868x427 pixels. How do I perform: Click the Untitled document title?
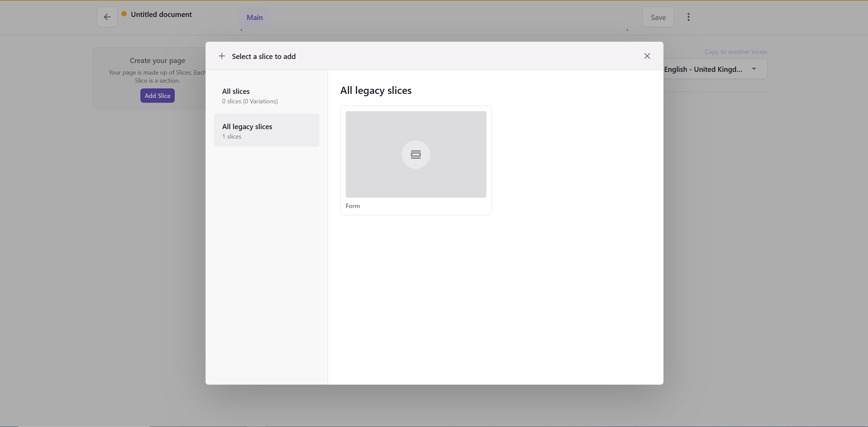pos(161,14)
